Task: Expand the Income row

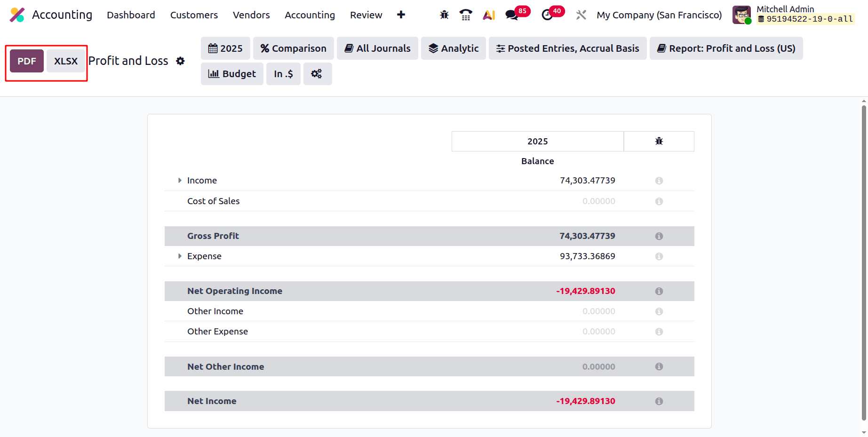Action: (179, 180)
